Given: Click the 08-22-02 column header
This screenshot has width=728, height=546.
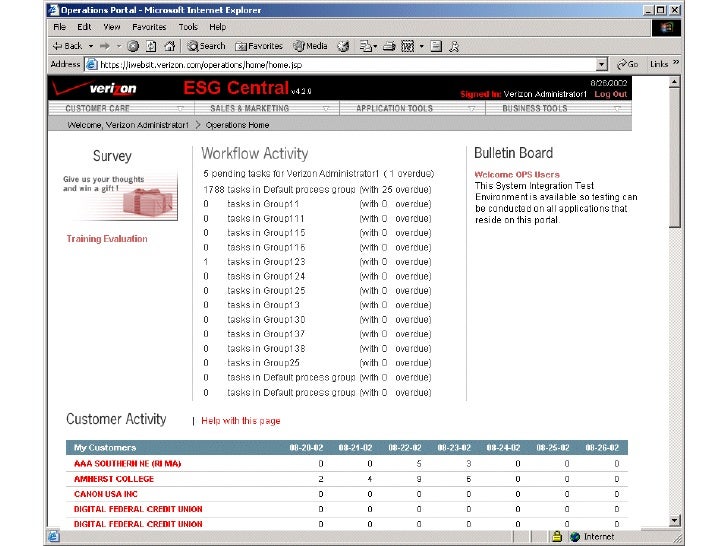Looking at the screenshot, I should tap(404, 448).
